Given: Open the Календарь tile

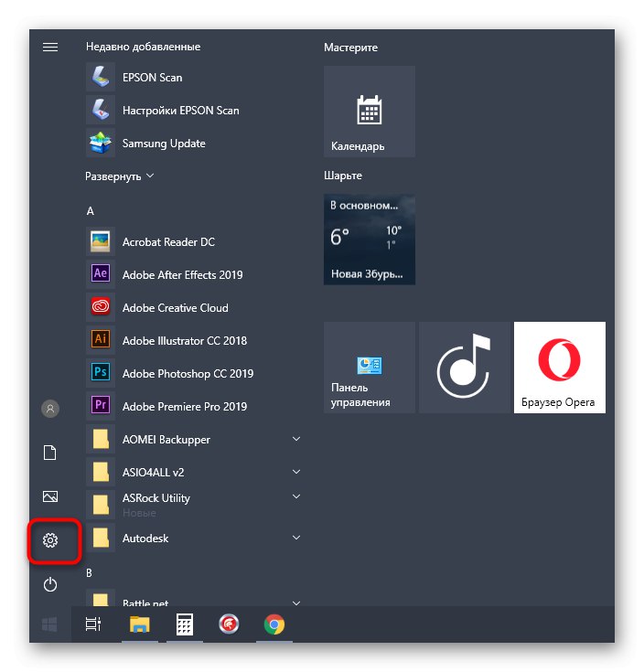Looking at the screenshot, I should click(x=370, y=112).
